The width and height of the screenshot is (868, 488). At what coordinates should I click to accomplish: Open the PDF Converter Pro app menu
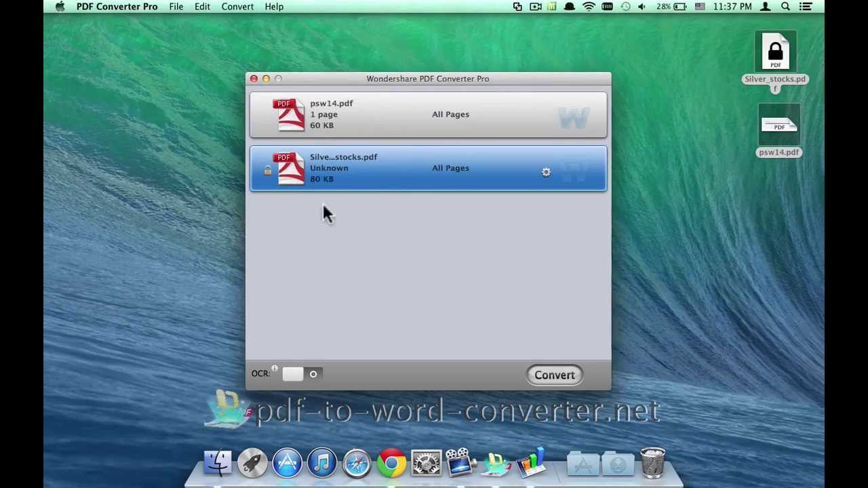click(x=117, y=7)
